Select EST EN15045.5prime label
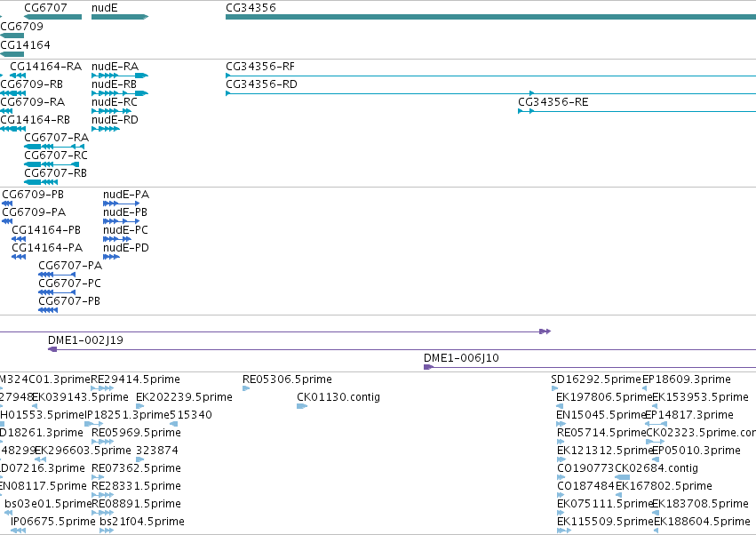The height and width of the screenshot is (535, 756). click(x=601, y=415)
